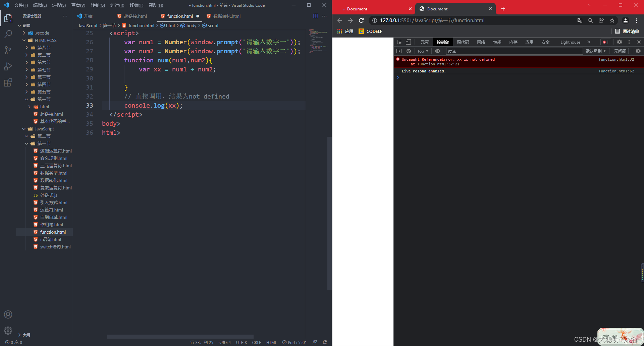The width and height of the screenshot is (644, 346).
Task: Open the Extensions view in VS Code
Action: [x=8, y=82]
